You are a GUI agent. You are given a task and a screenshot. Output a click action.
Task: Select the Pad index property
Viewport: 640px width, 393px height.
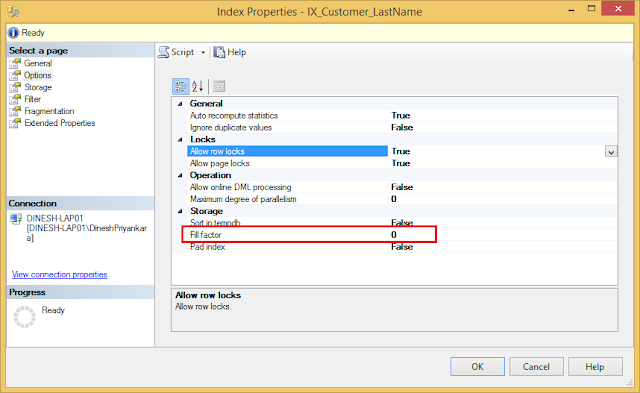(x=402, y=247)
